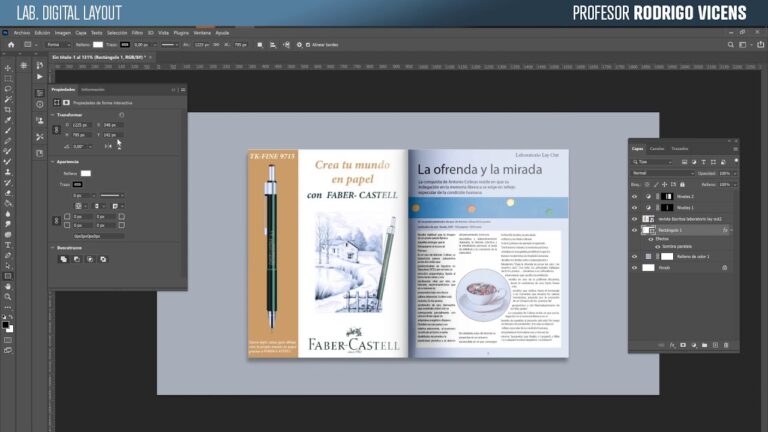The image size is (768, 432).
Task: Select the Eraser tool
Action: 8,193
